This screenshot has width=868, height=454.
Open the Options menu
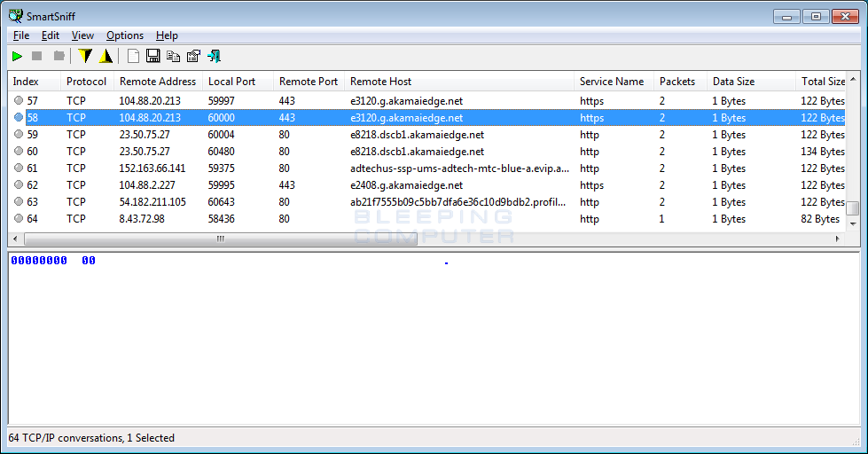click(125, 35)
